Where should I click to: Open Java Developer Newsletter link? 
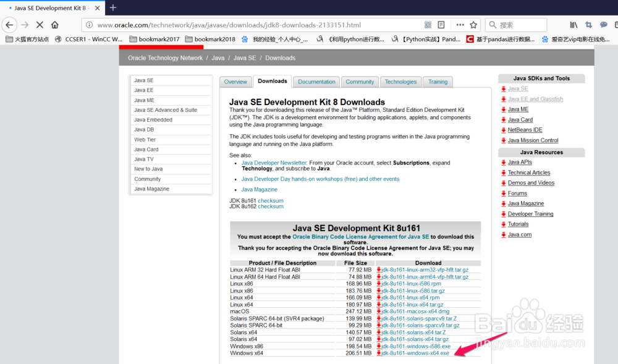point(274,163)
